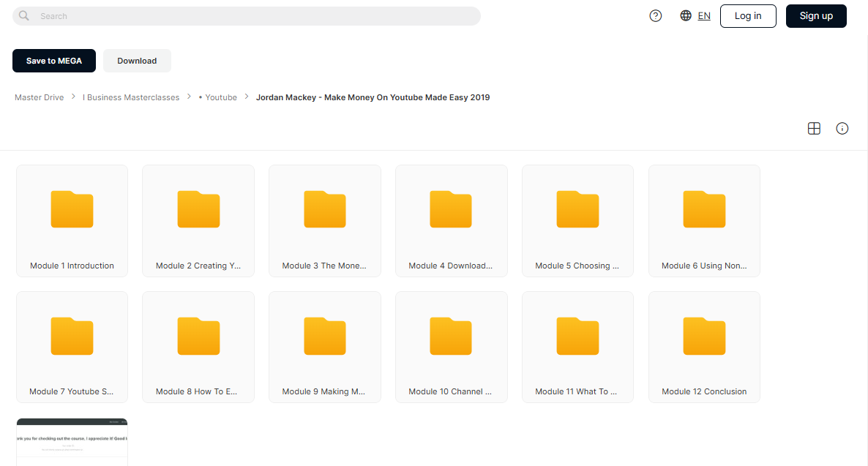The height and width of the screenshot is (466, 868).
Task: Select the 'Module 7 Youtube S...' label
Action: point(72,391)
